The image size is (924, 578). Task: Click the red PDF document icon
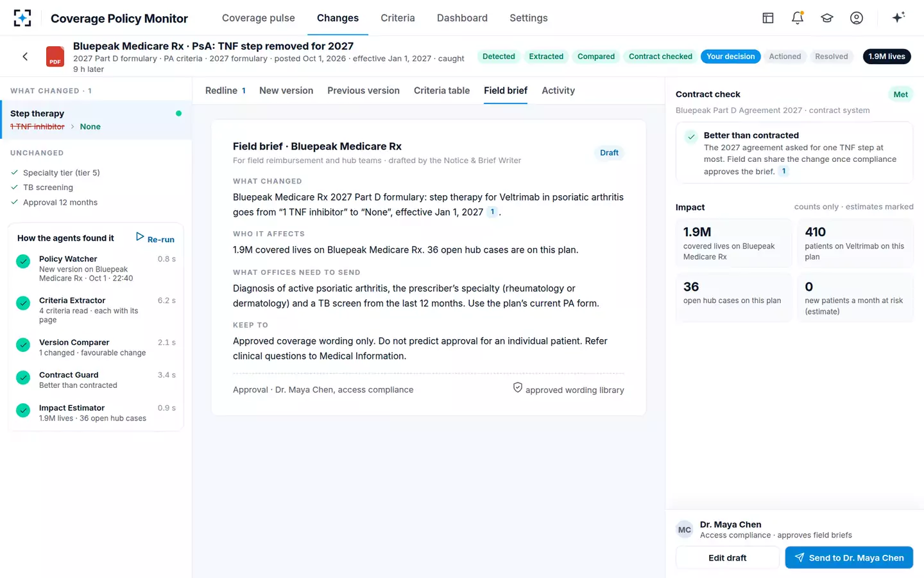(55, 57)
